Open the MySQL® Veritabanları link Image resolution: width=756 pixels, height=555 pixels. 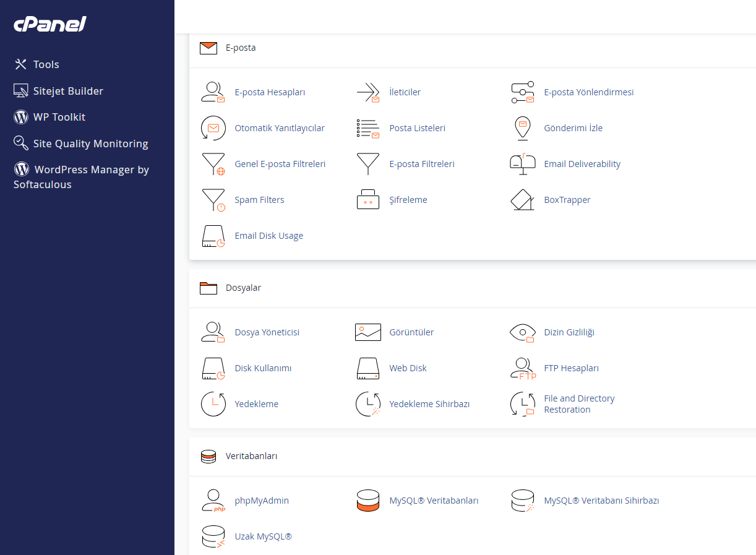[434, 501]
